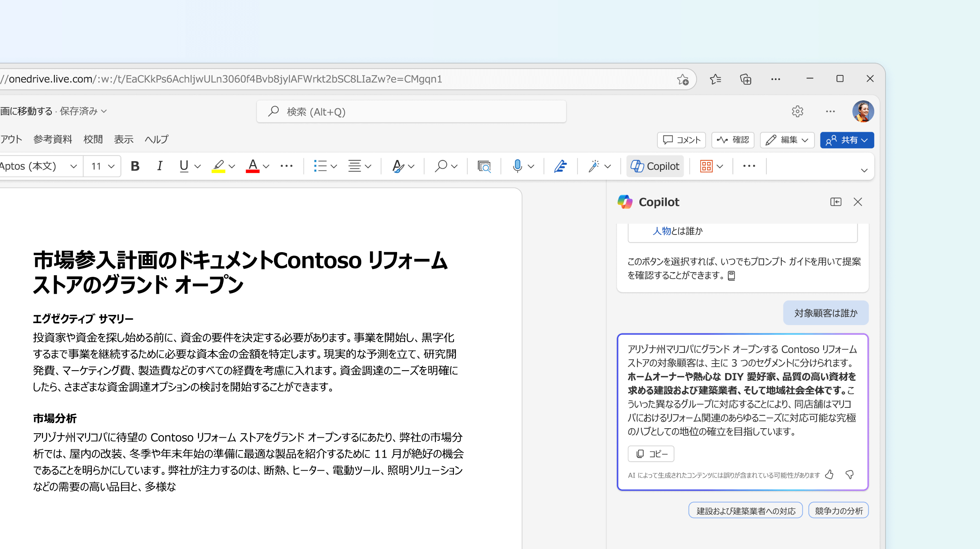This screenshot has width=980, height=549.
Task: Open highlight color dropdown arrow
Action: click(232, 167)
